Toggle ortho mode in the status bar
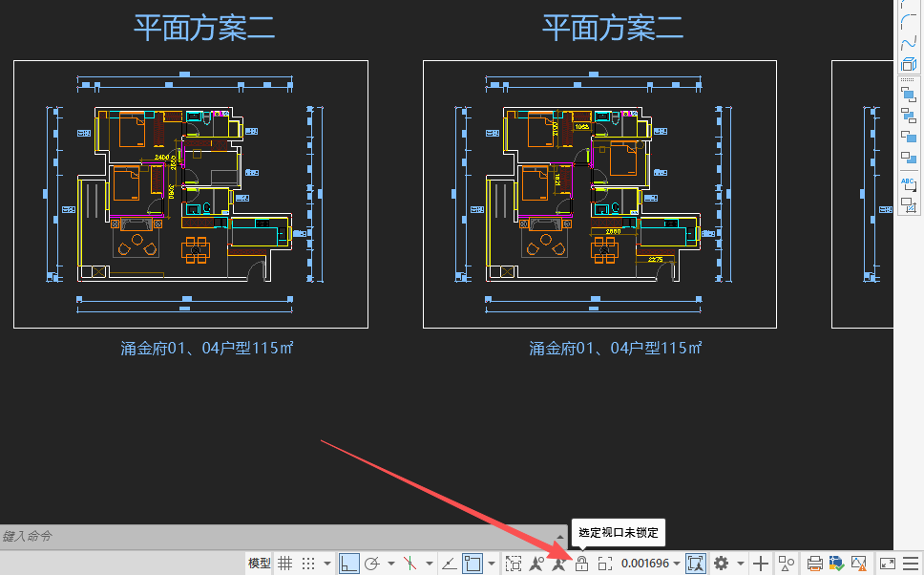 (x=349, y=564)
